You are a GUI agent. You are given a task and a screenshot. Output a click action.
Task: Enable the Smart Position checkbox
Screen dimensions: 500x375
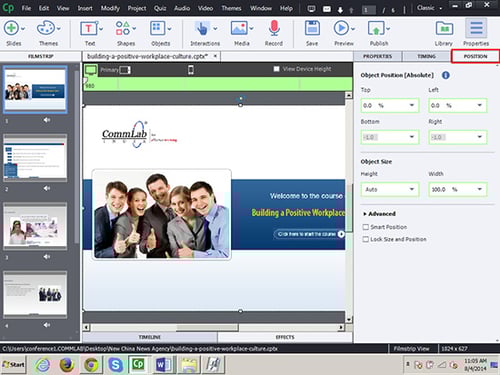(366, 227)
